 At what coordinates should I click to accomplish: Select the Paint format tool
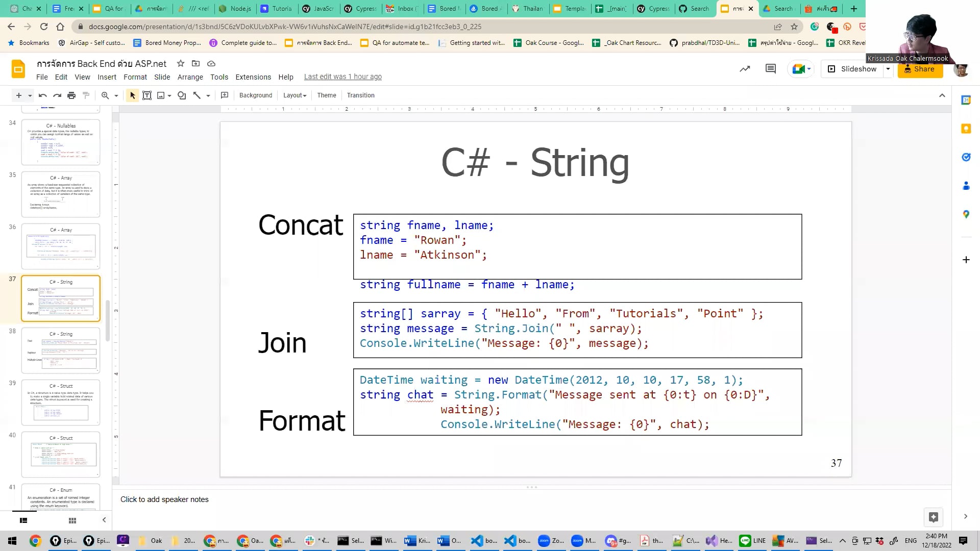coord(86,95)
